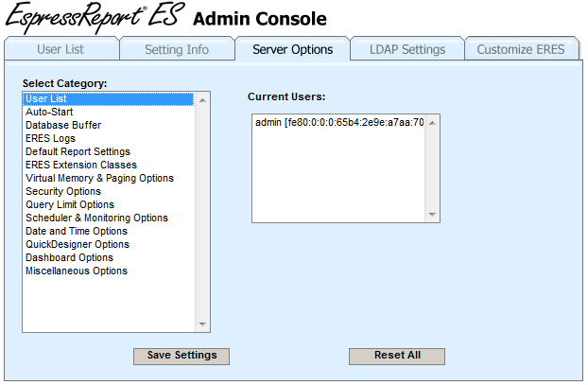Viewport: 588px width, 385px height.
Task: Open the Setting Info tab
Action: point(177,49)
